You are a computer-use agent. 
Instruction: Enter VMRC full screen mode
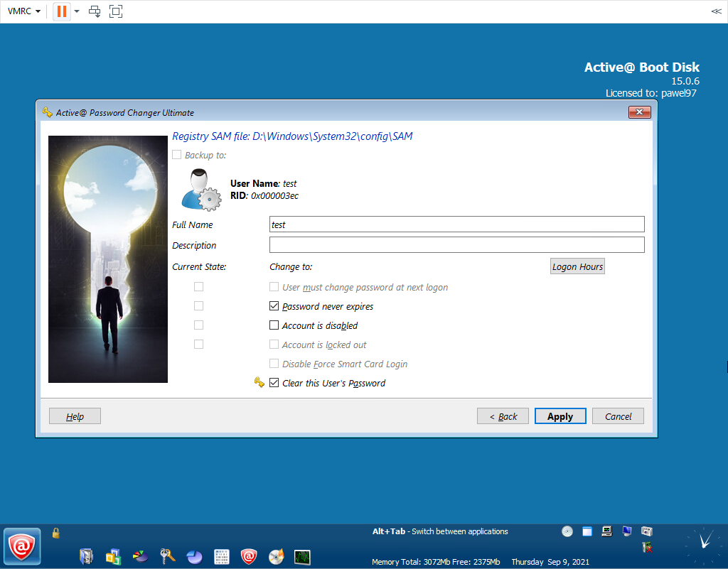[116, 11]
